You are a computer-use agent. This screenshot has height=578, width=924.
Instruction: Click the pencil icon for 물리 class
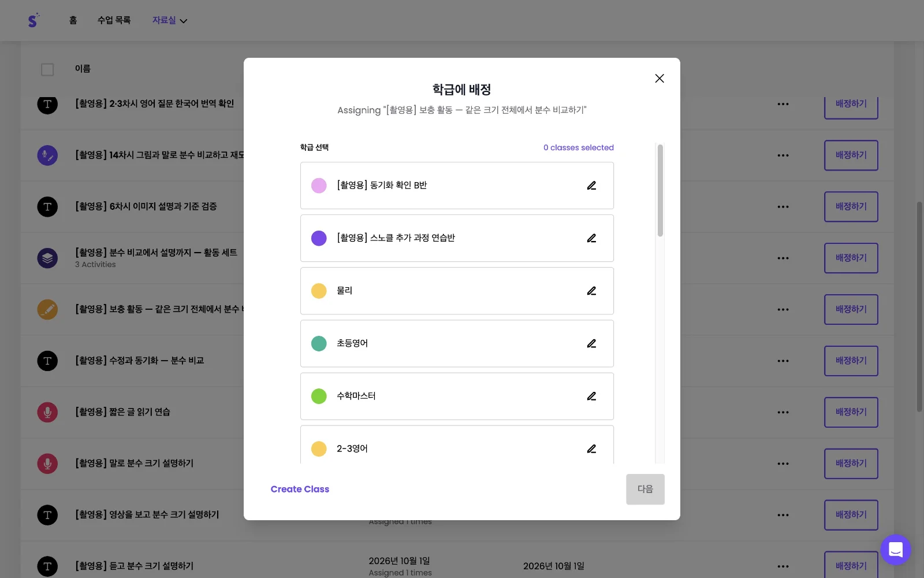coord(591,291)
